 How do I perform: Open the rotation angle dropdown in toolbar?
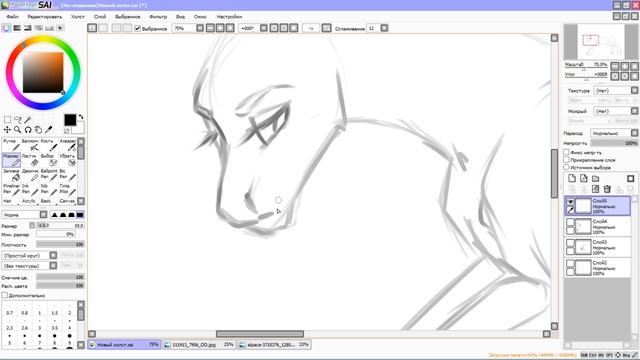(264, 28)
